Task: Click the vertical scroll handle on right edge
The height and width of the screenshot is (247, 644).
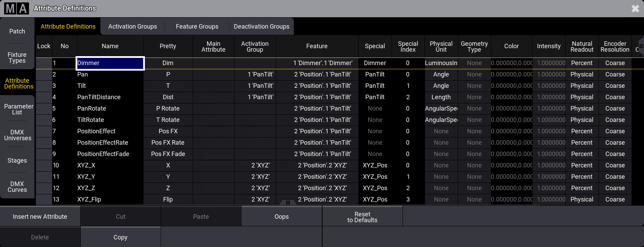Action: click(x=641, y=46)
